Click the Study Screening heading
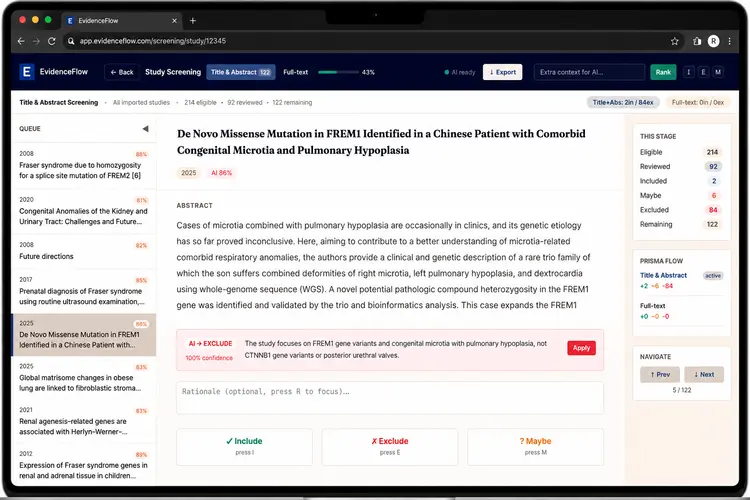 pos(173,72)
